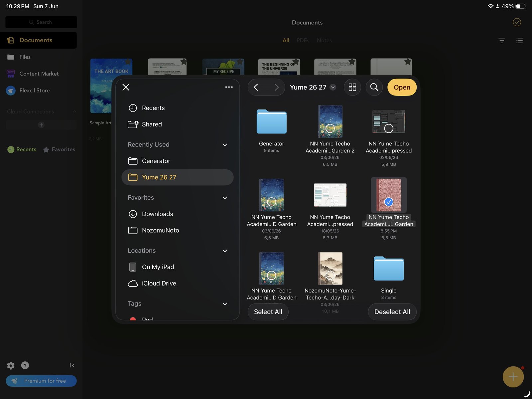Select the 6,5 MB D Garden file from 03/06/26

pos(272,195)
